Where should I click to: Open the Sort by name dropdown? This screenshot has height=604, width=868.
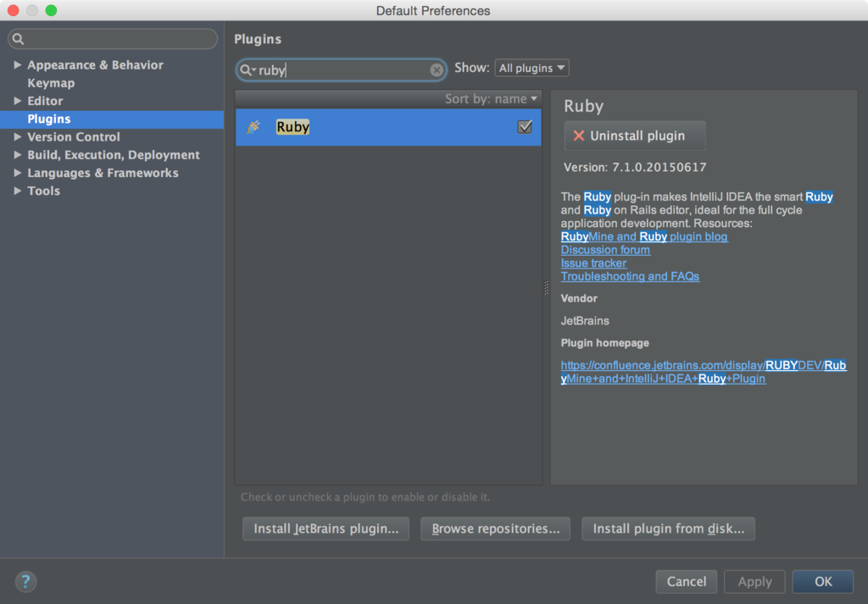[491, 99]
